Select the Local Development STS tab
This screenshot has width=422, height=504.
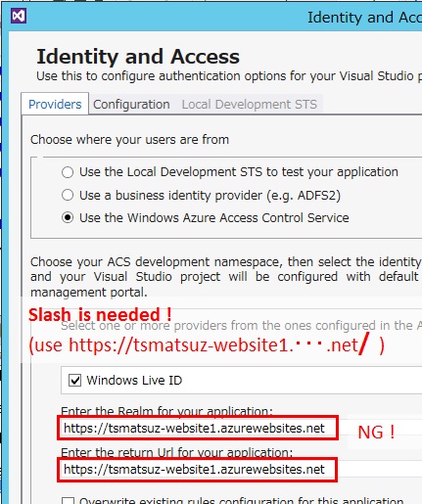[250, 105]
